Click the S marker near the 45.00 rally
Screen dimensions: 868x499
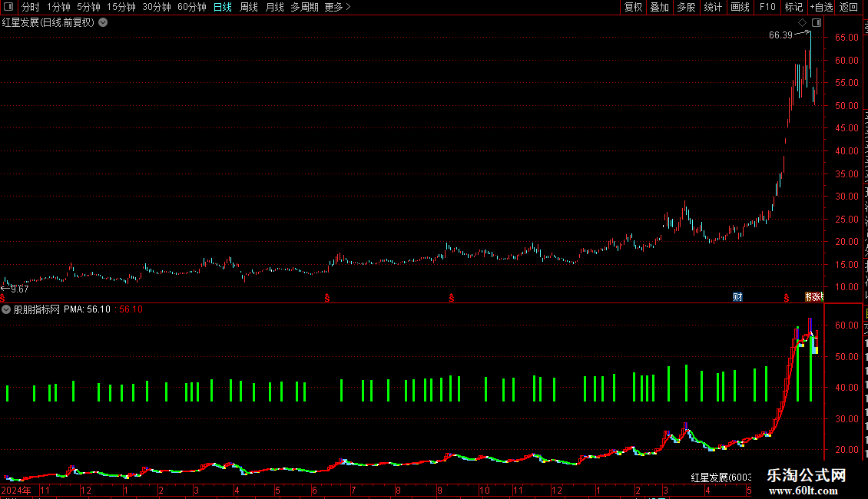click(786, 298)
